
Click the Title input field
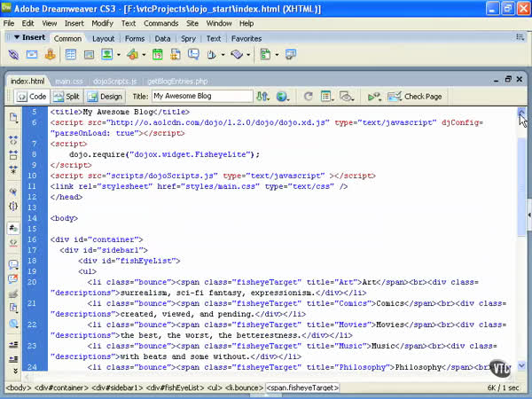(x=201, y=96)
